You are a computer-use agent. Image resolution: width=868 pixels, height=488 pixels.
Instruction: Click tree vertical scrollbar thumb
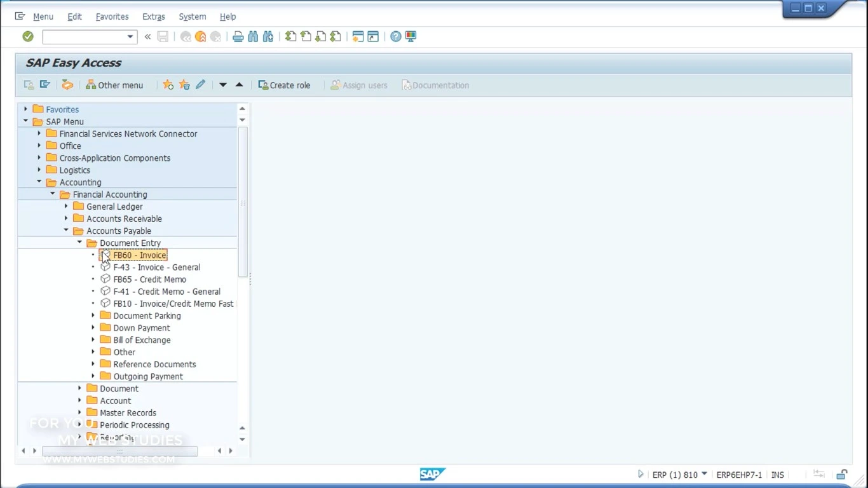pos(242,201)
